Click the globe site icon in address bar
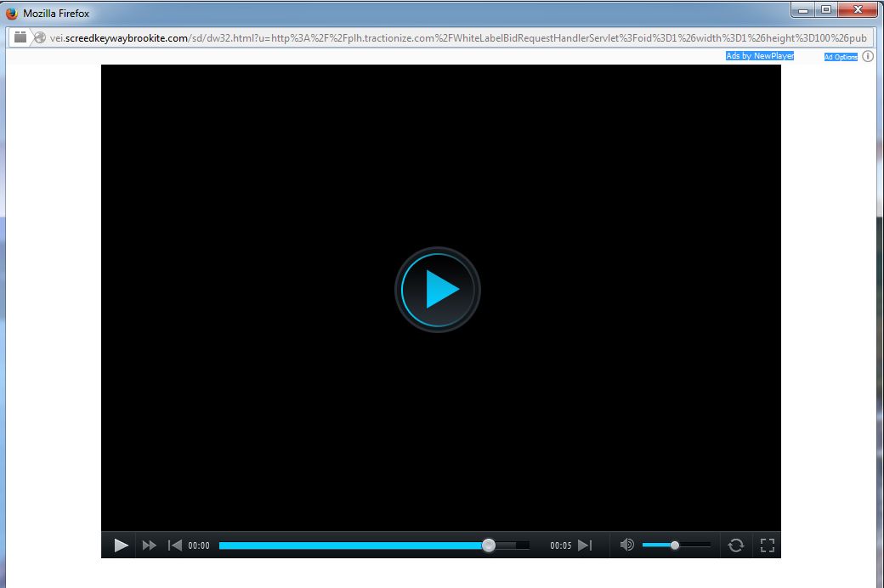The height and width of the screenshot is (588, 884). point(39,37)
